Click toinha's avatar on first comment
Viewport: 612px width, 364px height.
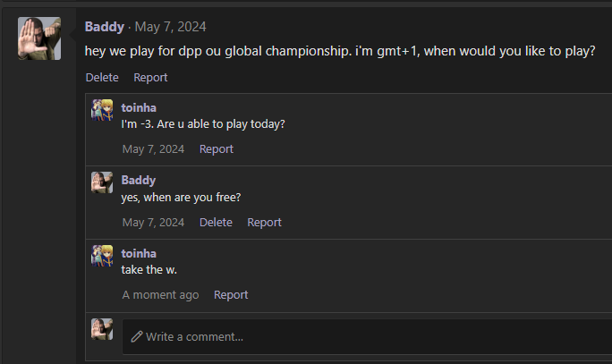(102, 110)
